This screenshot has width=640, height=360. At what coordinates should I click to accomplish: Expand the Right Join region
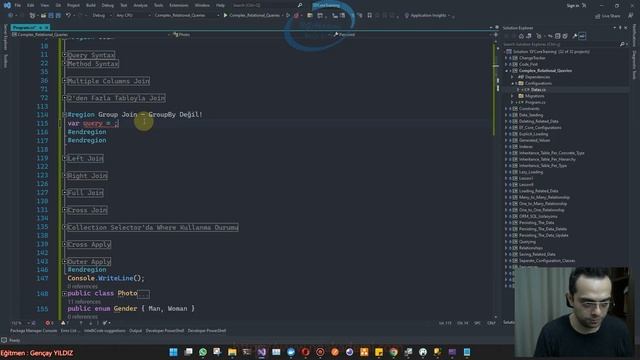click(x=64, y=176)
